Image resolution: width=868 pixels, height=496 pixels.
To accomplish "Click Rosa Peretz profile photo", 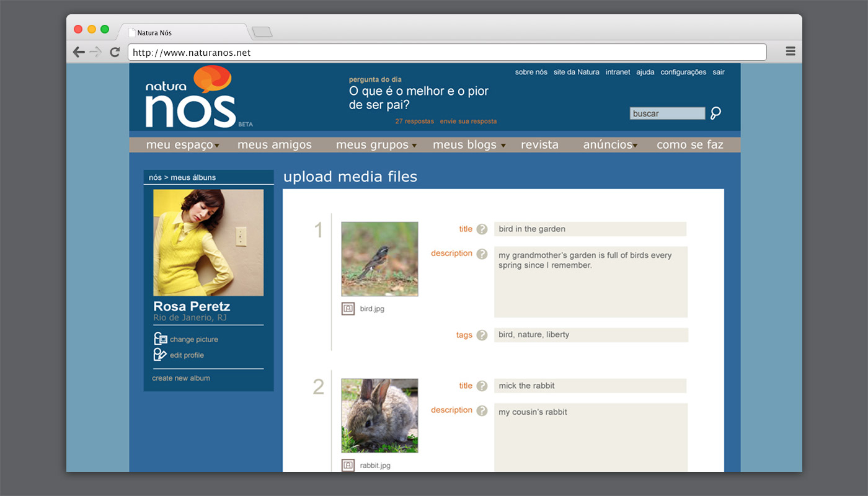I will tap(208, 242).
